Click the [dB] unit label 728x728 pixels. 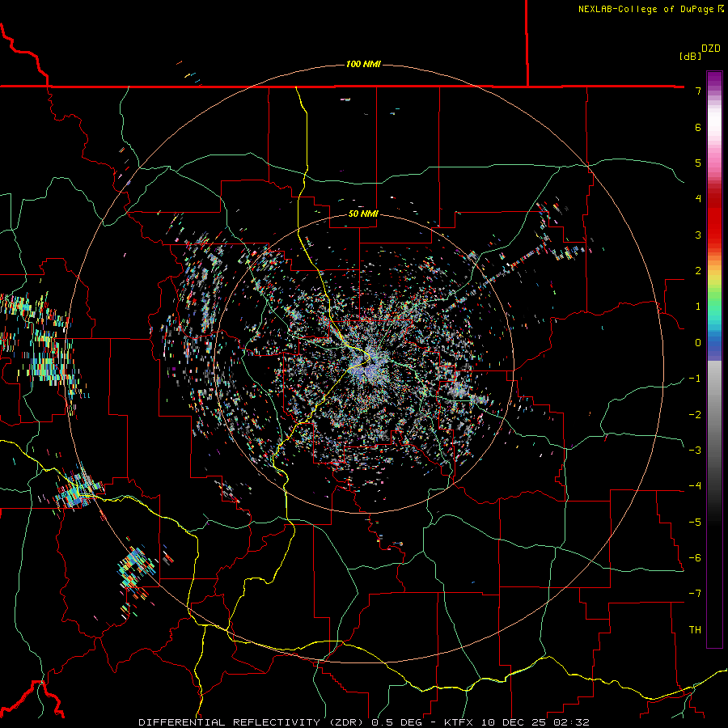pos(691,57)
